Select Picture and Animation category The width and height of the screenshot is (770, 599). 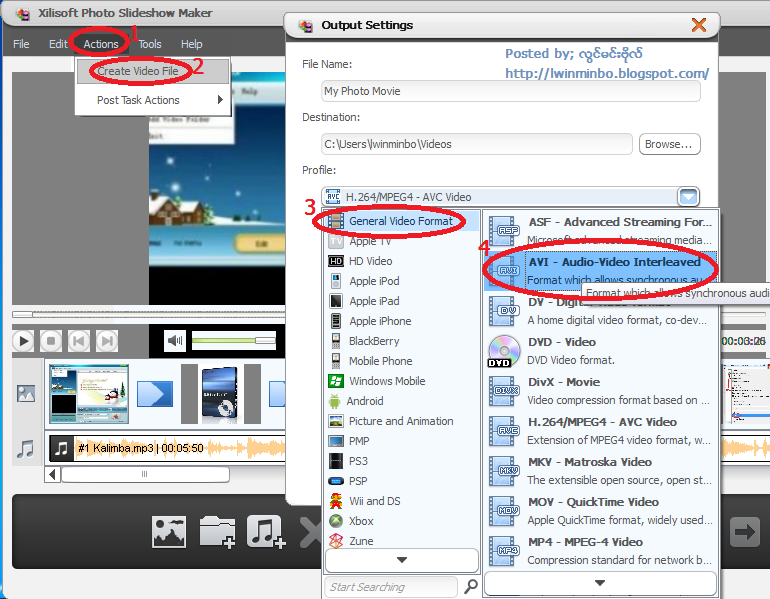point(401,421)
